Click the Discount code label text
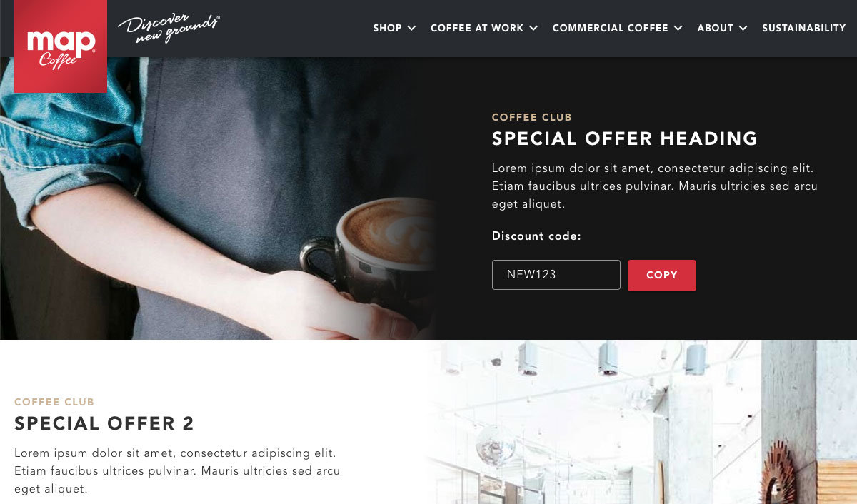The image size is (857, 504). coord(536,236)
